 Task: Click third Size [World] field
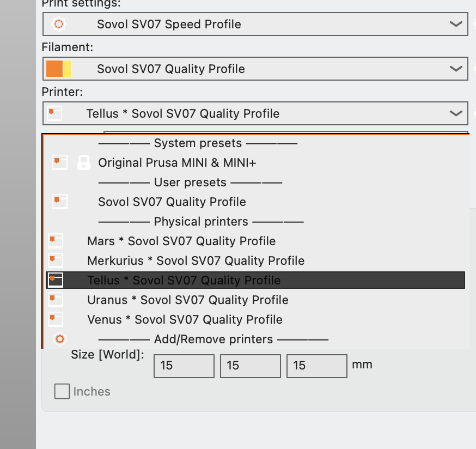click(317, 366)
